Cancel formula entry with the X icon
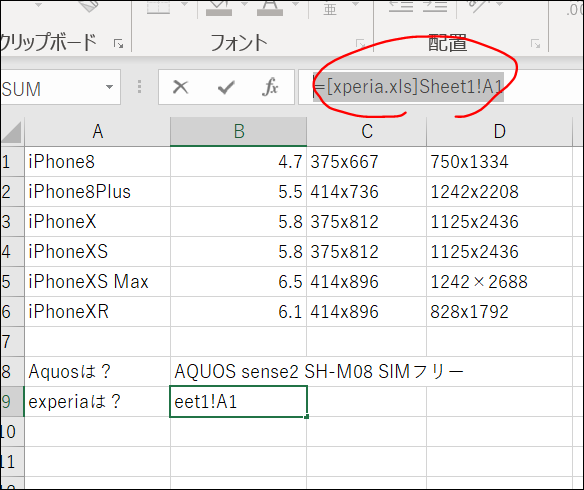Screen dimensions: 584x490 click(181, 88)
